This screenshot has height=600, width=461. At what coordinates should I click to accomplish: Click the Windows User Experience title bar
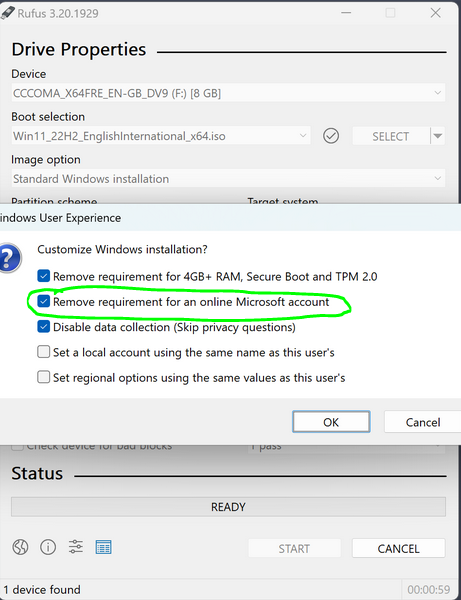coord(230,218)
